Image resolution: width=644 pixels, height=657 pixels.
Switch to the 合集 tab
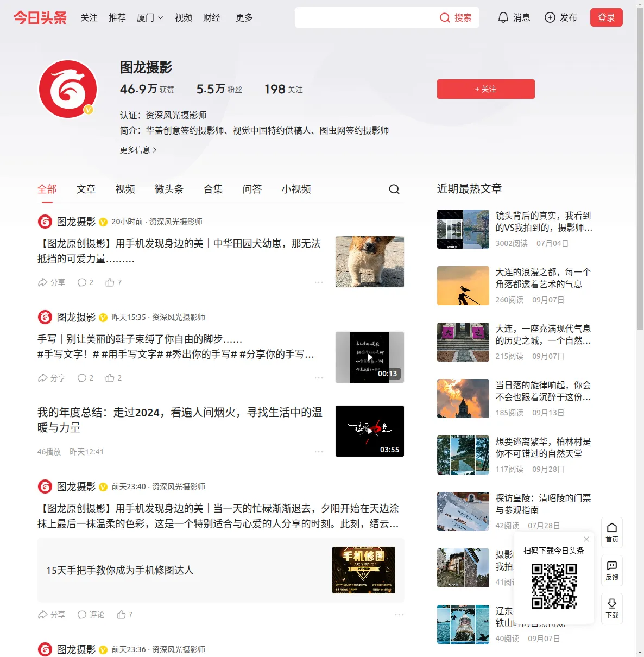(213, 189)
